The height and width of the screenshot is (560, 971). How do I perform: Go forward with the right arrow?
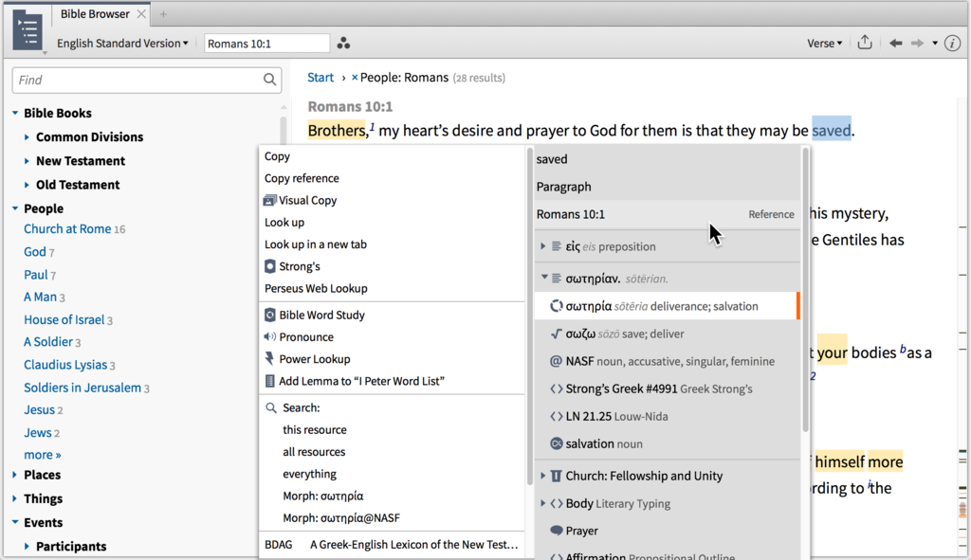tap(917, 44)
